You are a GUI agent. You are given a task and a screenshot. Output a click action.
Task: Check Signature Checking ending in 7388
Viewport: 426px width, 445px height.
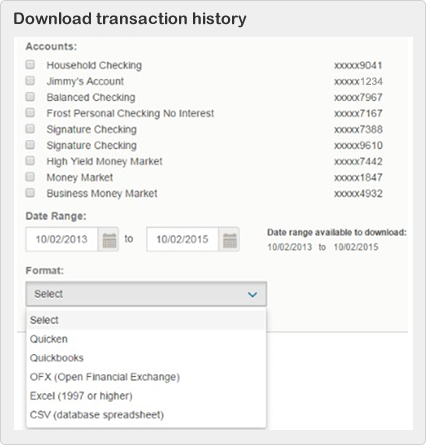click(30, 128)
